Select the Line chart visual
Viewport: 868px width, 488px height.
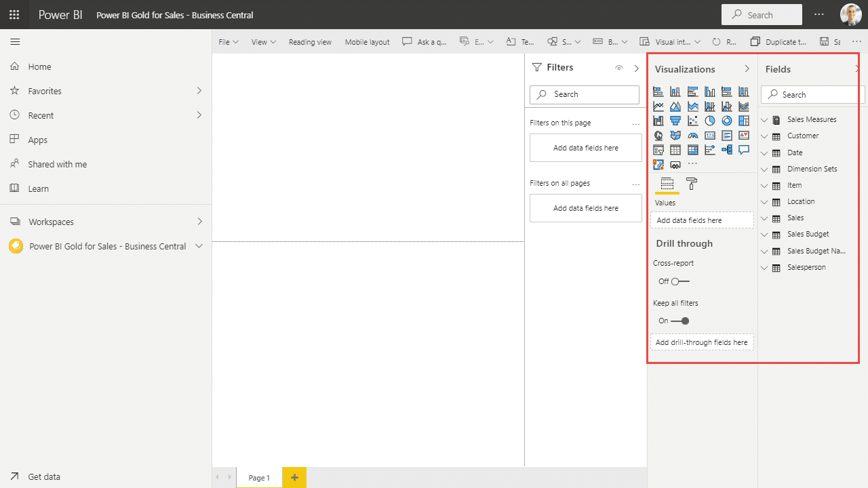[658, 106]
